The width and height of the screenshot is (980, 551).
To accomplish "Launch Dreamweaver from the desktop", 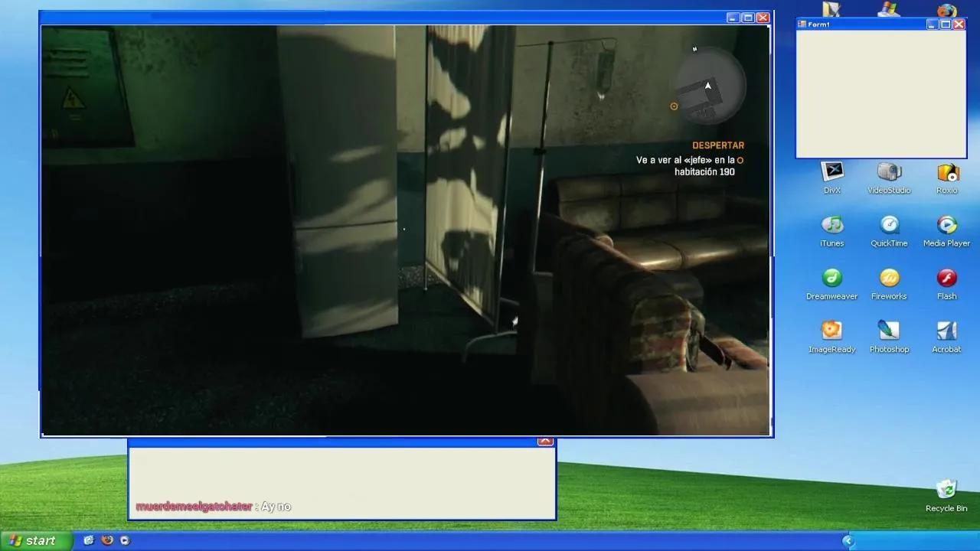I will (832, 283).
